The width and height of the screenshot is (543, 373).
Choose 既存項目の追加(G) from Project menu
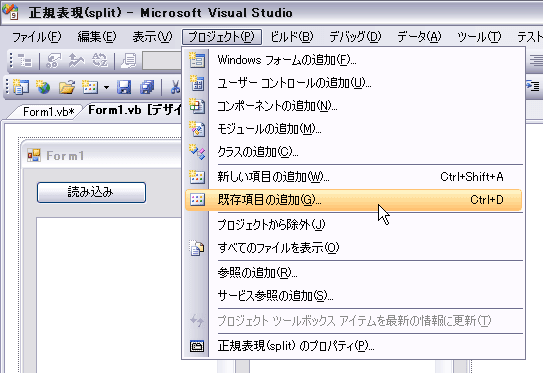pos(354,200)
